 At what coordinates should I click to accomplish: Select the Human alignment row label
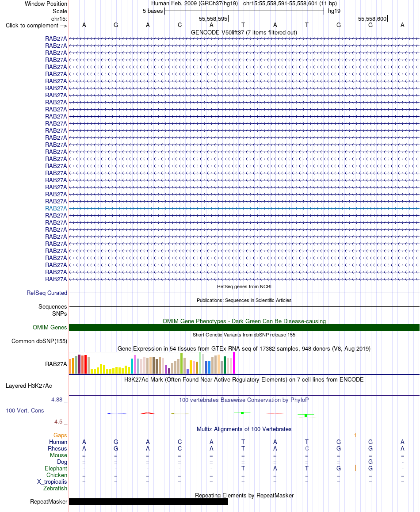pyautogui.click(x=58, y=442)
